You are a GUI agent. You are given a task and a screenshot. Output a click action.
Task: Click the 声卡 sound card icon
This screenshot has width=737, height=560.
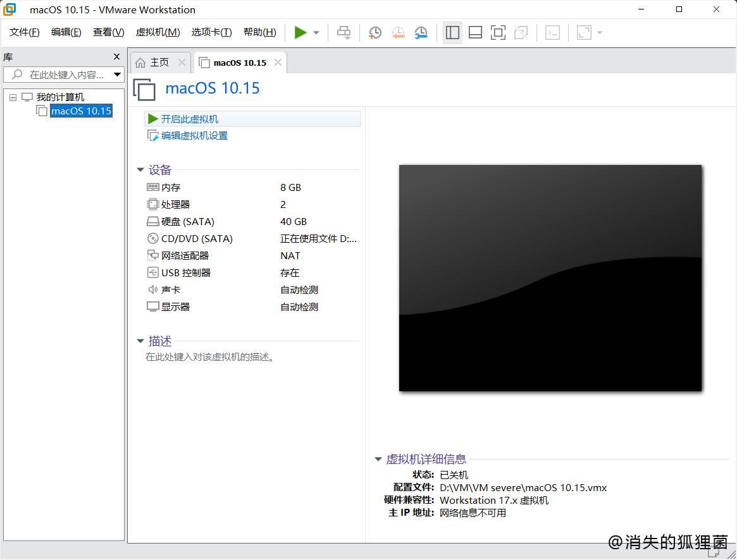point(152,290)
